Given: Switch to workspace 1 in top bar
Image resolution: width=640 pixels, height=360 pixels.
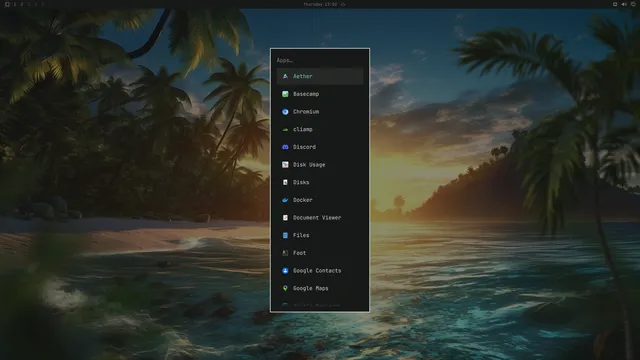Looking at the screenshot, I should [x=15, y=4].
